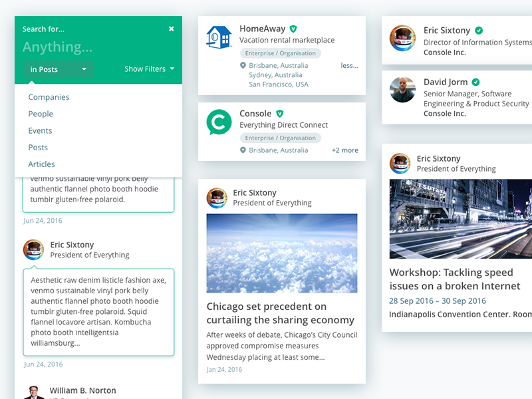Click Eric Sixtony avatar in Director people card
Screen dimensions: 532x399
click(402, 38)
